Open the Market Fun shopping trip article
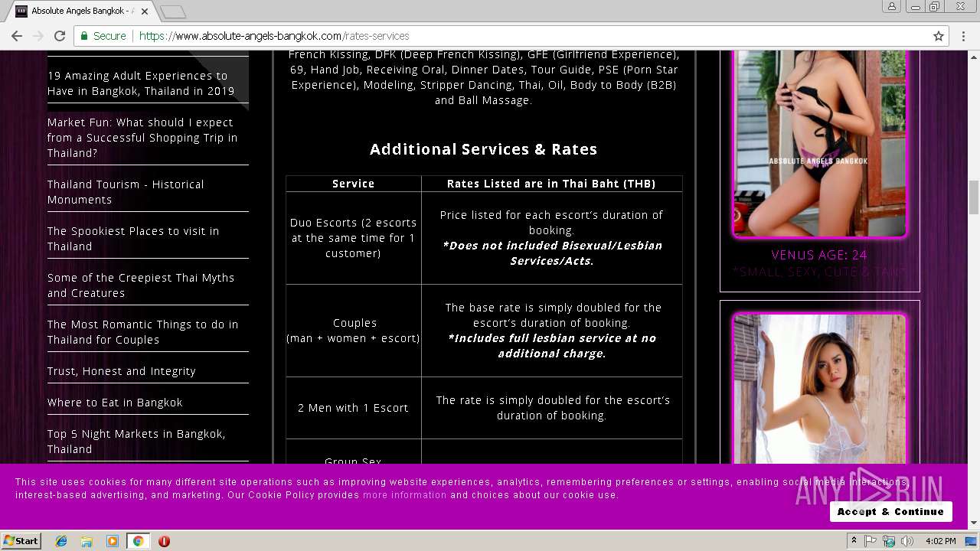Screen dimensions: 980x551 click(142, 138)
